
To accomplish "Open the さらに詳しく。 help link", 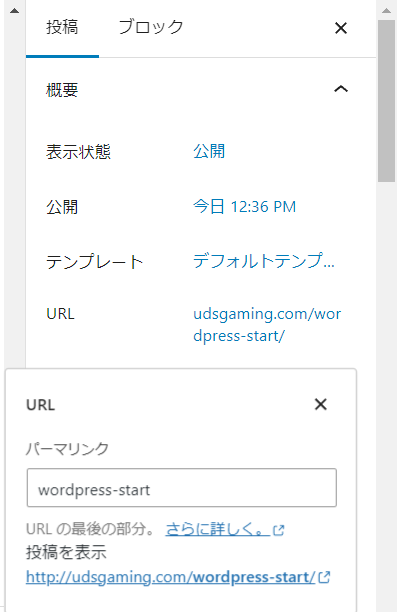I will click(x=218, y=529).
